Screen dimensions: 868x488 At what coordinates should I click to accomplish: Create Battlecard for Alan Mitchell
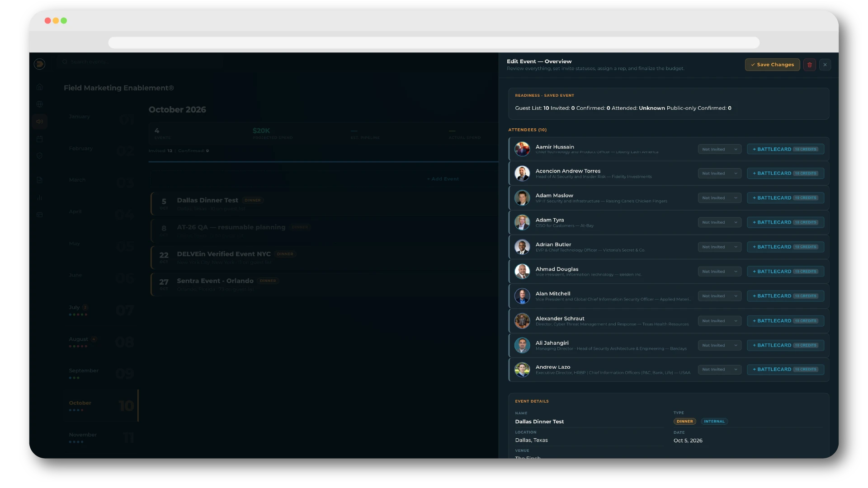click(785, 296)
